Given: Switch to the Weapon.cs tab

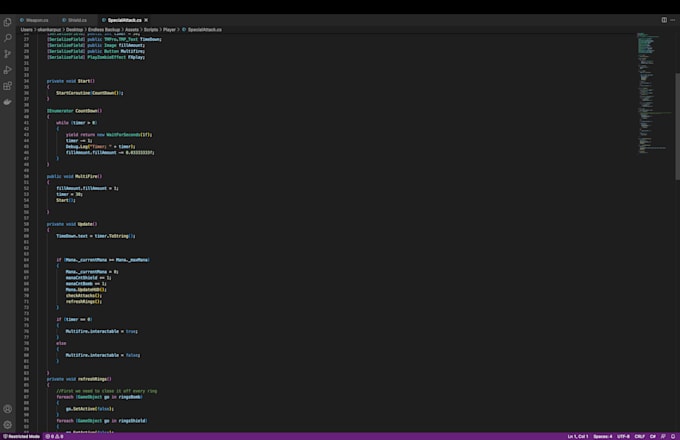Looking at the screenshot, I should pyautogui.click(x=34, y=19).
